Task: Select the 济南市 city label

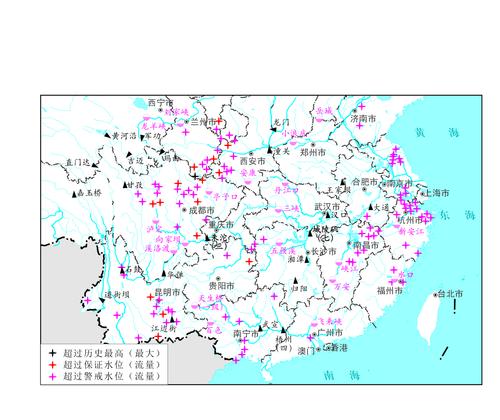Action: (363, 118)
